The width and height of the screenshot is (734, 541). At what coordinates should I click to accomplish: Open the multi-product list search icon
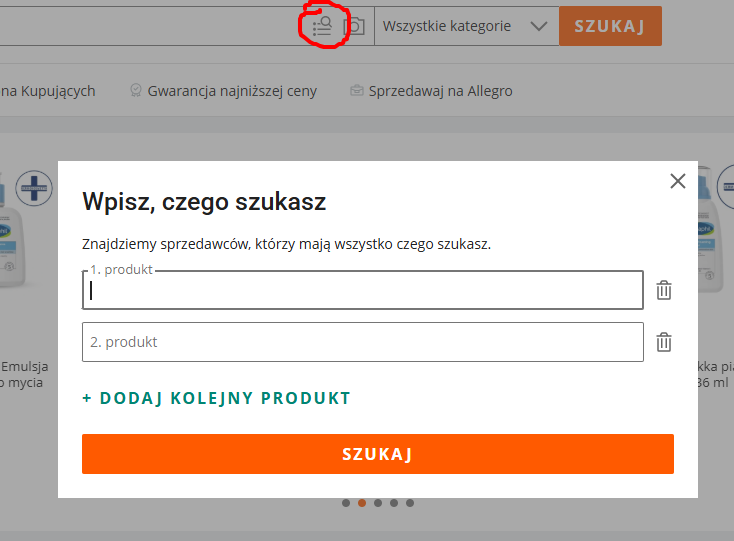[x=321, y=27]
